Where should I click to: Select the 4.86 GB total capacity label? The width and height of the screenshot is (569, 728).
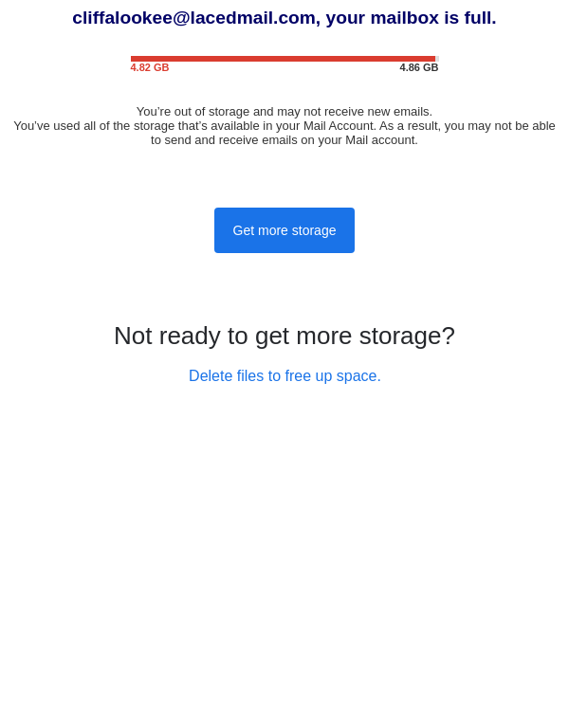click(419, 68)
